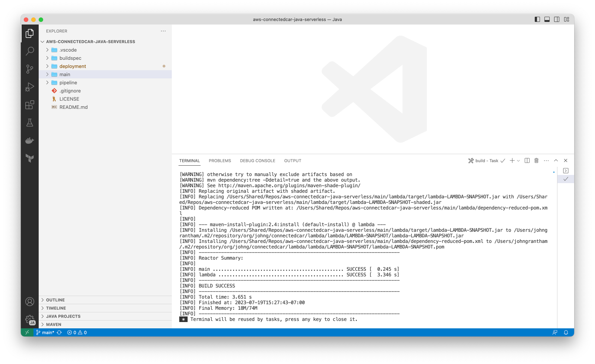Image resolution: width=595 pixels, height=364 pixels.
Task: Toggle the bottom panel visibility
Action: point(547,19)
